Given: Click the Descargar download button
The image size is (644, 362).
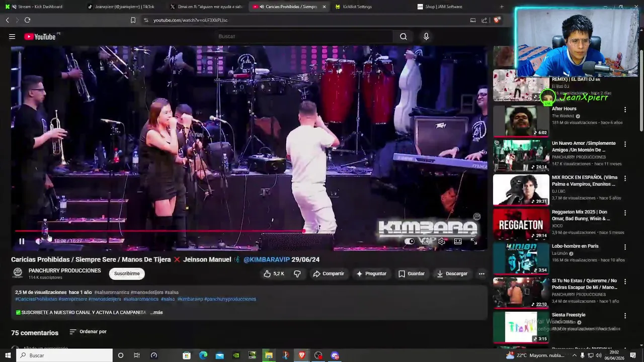Looking at the screenshot, I should pyautogui.click(x=452, y=274).
